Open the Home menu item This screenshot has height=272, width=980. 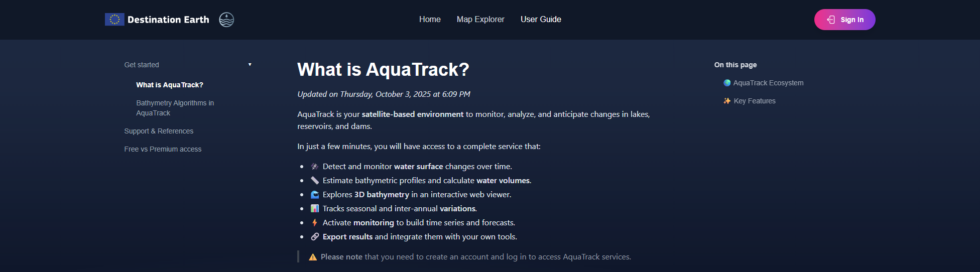[430, 20]
